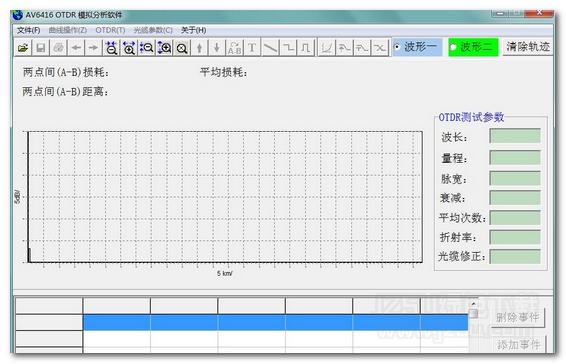Viewport: 566px width, 364px height.
Task: Open the 关于(H) menu
Action: (x=193, y=30)
